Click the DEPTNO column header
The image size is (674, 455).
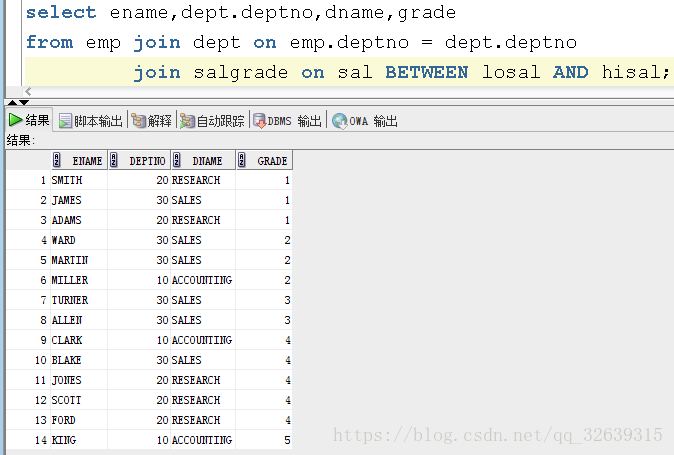(x=139, y=160)
